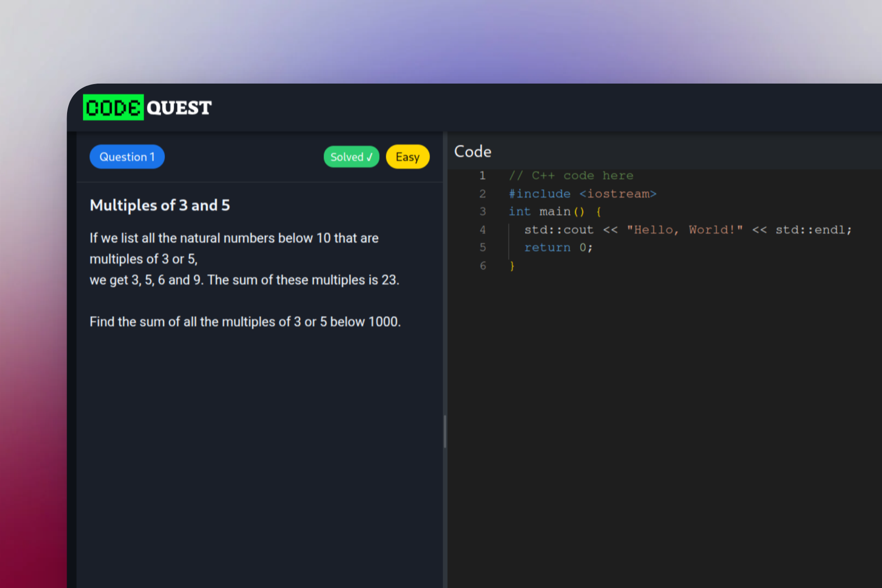Click the #include iostream line

[582, 194]
